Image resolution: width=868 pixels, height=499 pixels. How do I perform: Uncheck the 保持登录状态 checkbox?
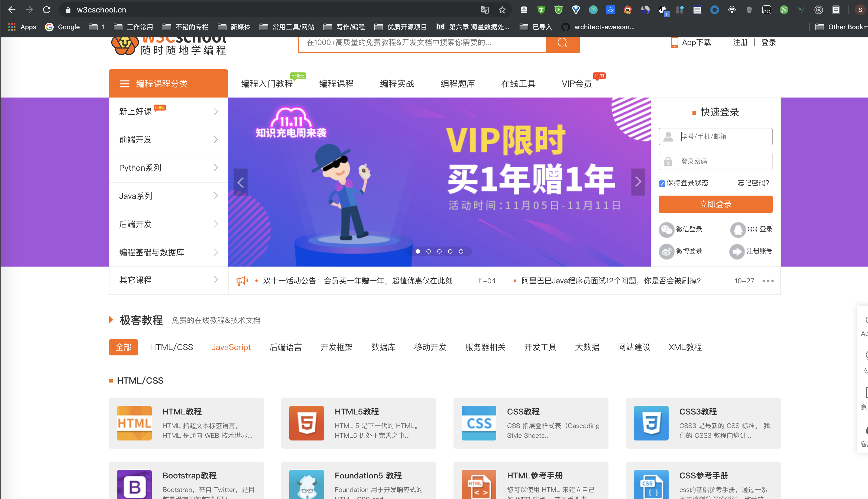pos(662,183)
